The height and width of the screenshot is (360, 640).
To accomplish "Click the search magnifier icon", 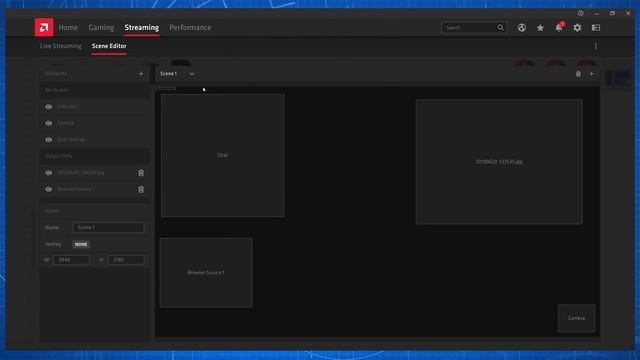I will click(500, 28).
